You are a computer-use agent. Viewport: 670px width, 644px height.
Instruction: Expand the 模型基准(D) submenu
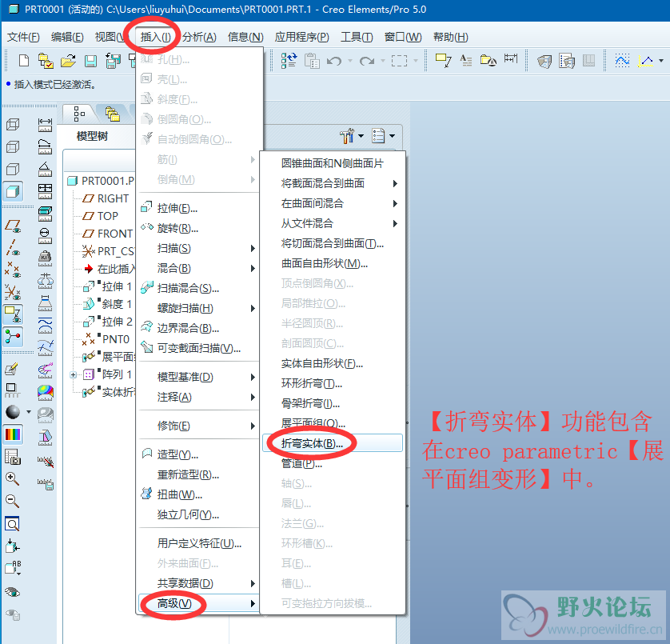(198, 377)
